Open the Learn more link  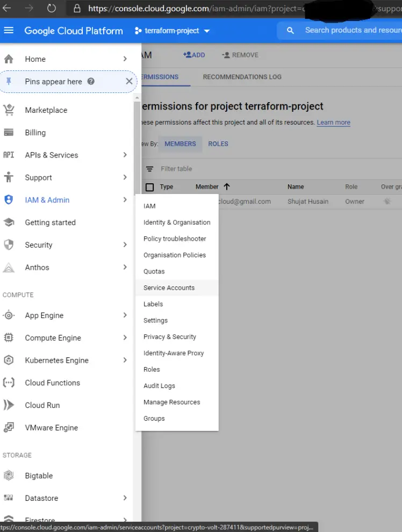(333, 122)
